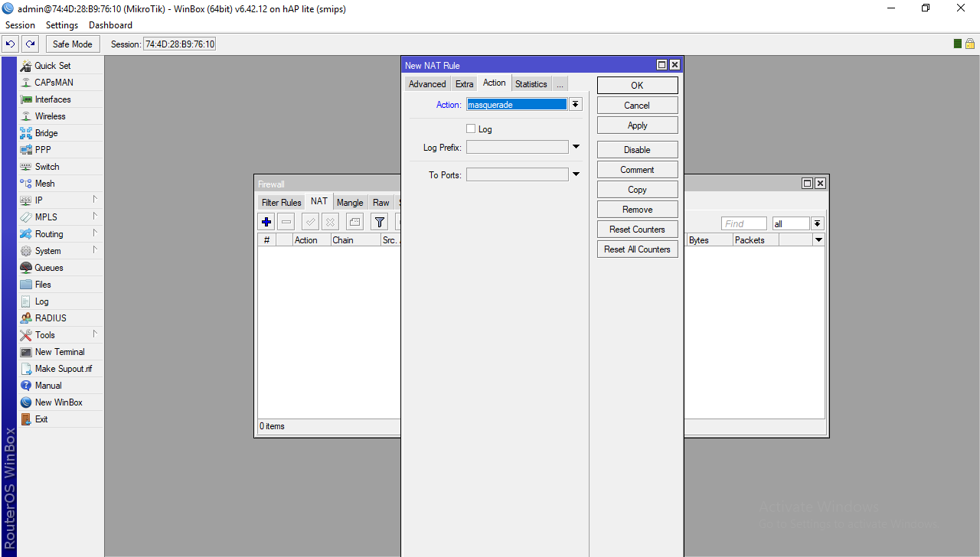
Task: Click Remove button
Action: point(637,210)
